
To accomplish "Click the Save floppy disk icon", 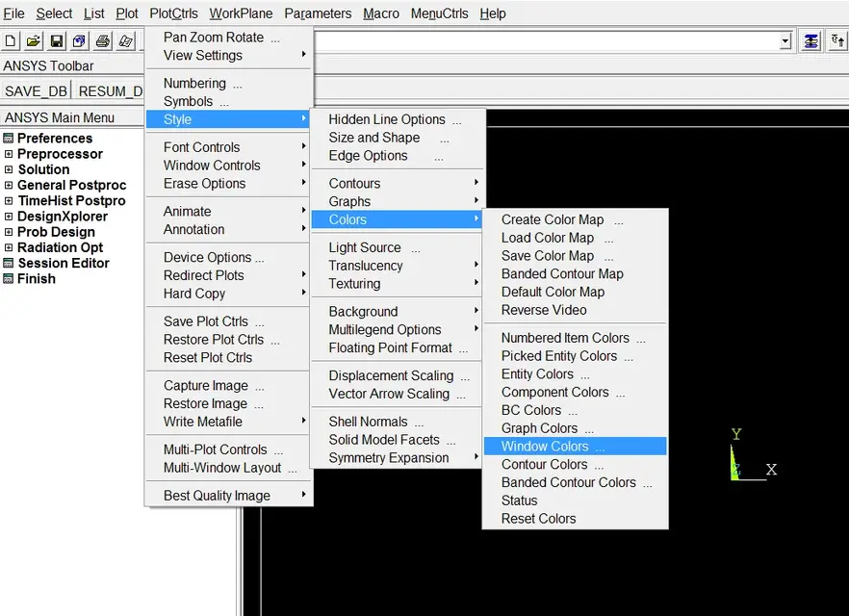I will [x=56, y=41].
